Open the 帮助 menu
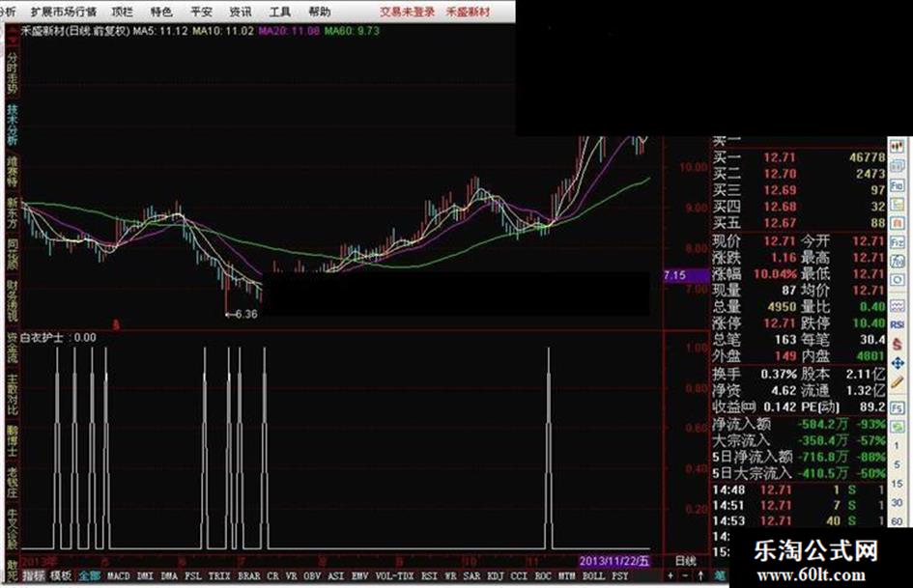This screenshot has width=913, height=588. (320, 11)
